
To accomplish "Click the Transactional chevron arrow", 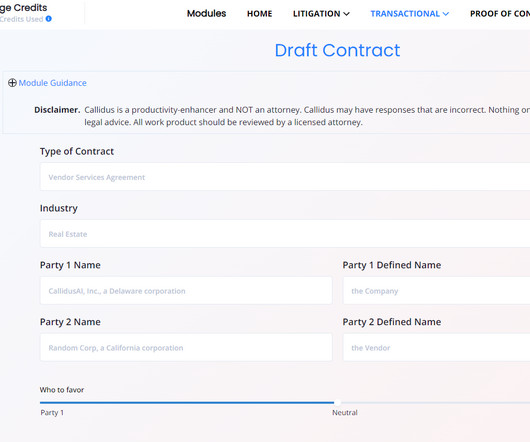I will (x=446, y=14).
